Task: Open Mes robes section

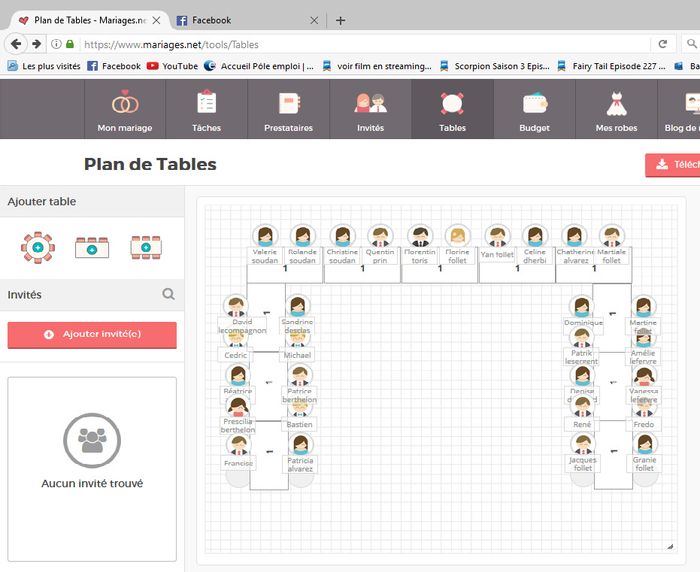Action: tap(616, 110)
